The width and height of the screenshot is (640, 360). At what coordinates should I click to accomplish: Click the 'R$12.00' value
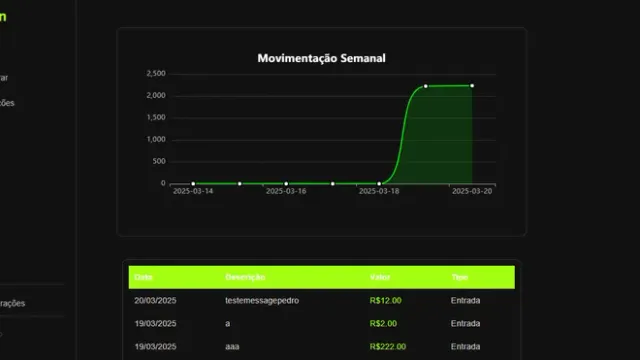[385, 300]
